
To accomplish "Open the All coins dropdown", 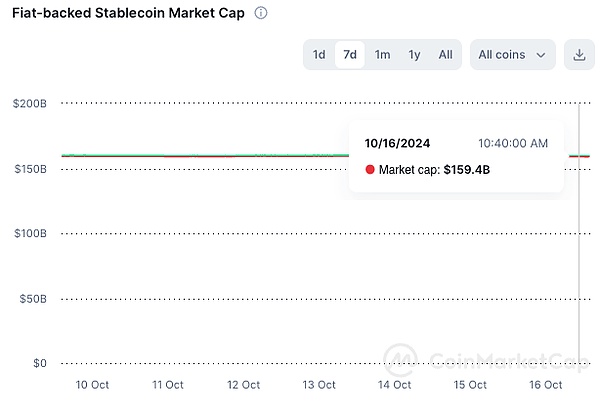I will (513, 55).
